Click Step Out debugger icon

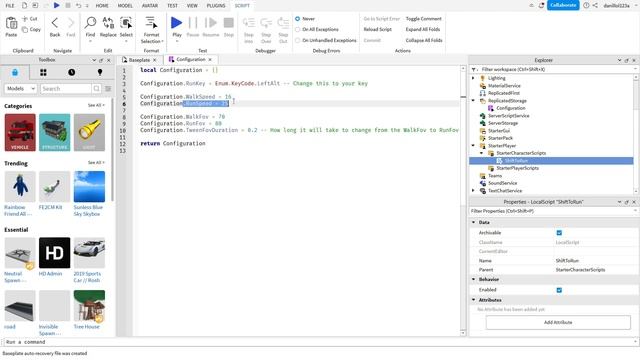[283, 23]
